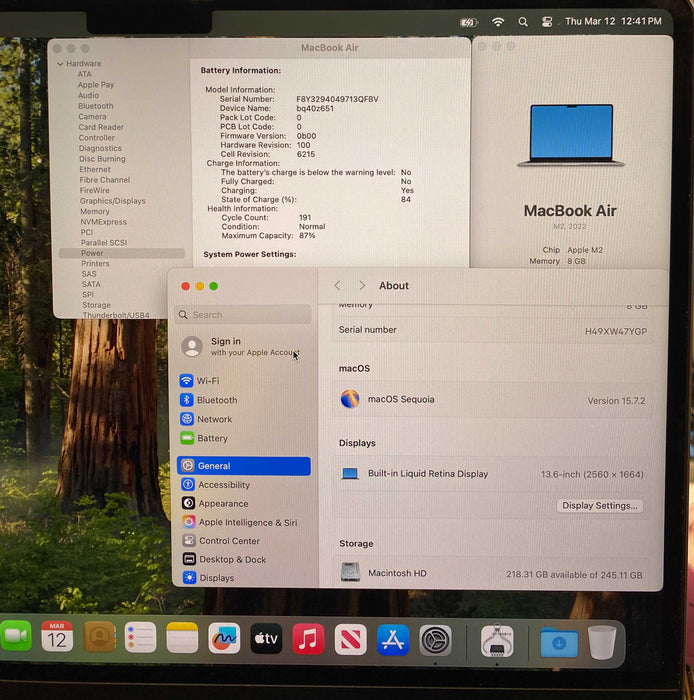Viewport: 694px width, 700px height.
Task: Go forward in System Settings
Action: [x=362, y=286]
